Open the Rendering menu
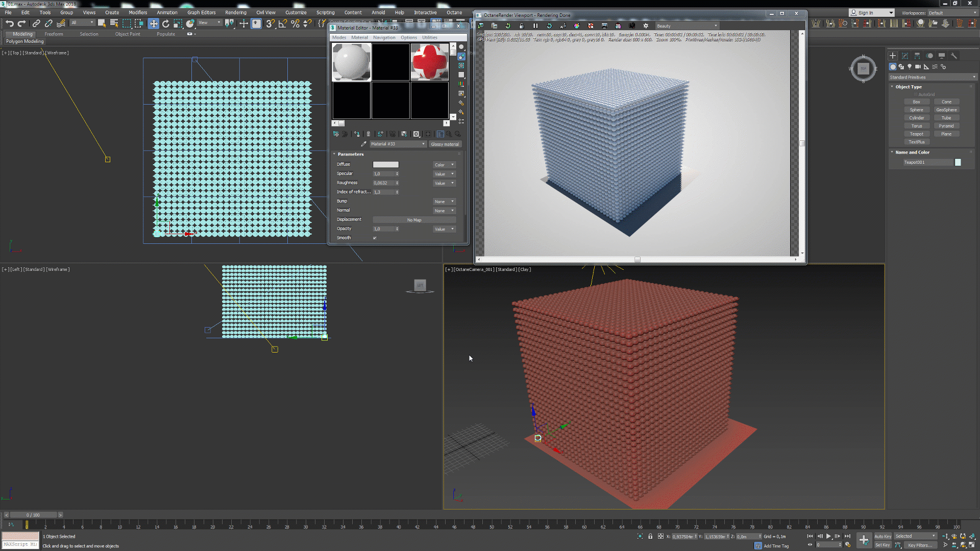This screenshot has width=980, height=551. [235, 12]
